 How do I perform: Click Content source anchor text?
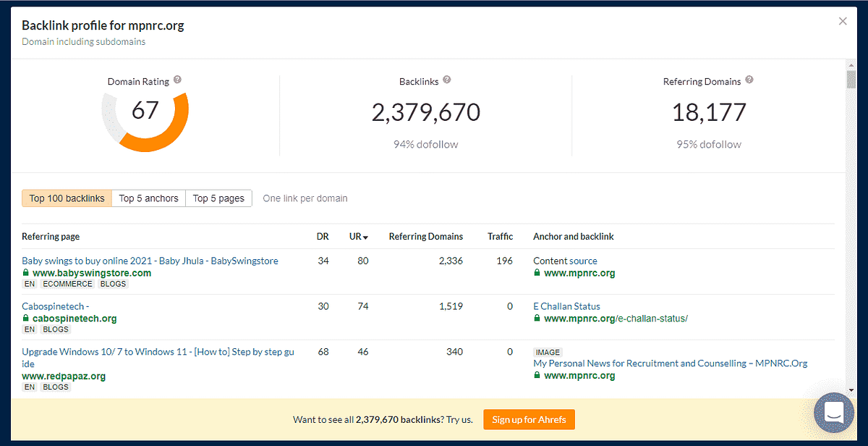tap(565, 261)
